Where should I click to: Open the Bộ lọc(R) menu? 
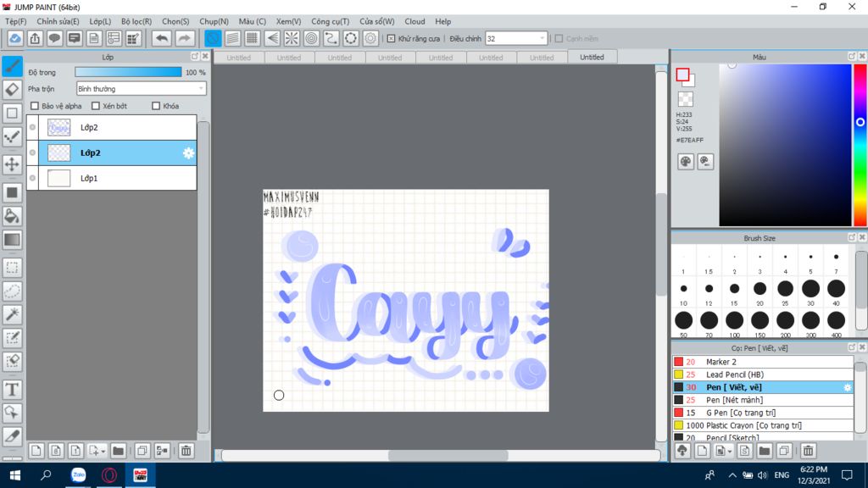pyautogui.click(x=136, y=21)
